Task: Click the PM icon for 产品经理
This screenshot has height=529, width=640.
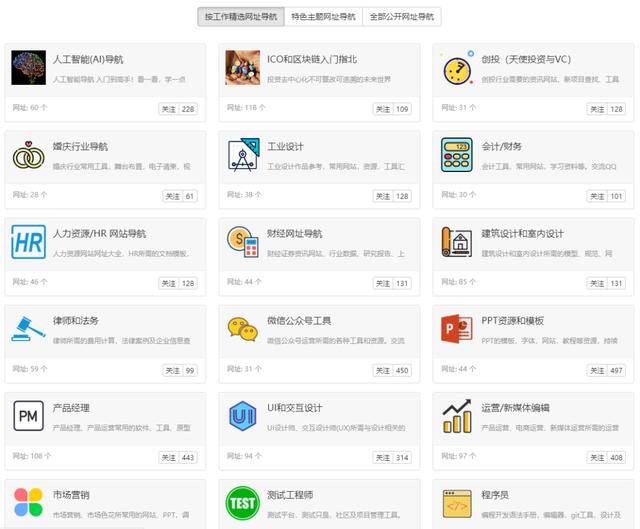Action: pyautogui.click(x=29, y=416)
